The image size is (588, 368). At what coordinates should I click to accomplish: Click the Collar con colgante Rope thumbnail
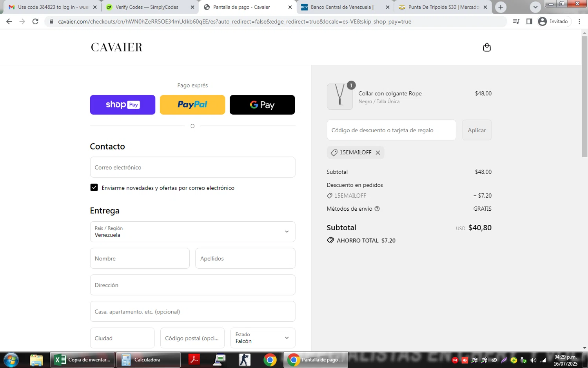coord(340,97)
